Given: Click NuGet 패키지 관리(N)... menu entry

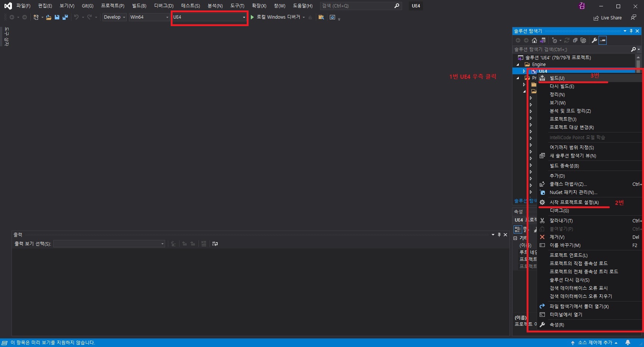Looking at the screenshot, I should coord(589,192).
